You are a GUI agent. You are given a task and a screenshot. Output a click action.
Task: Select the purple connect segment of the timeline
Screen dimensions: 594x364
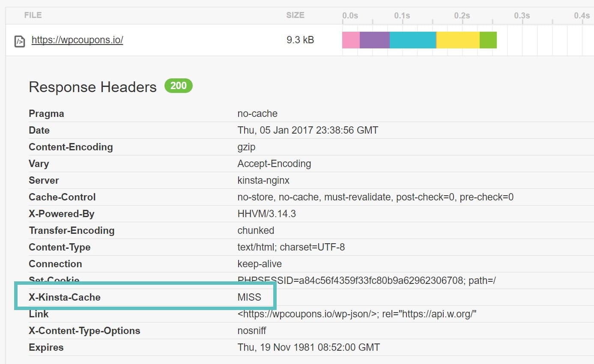point(374,39)
